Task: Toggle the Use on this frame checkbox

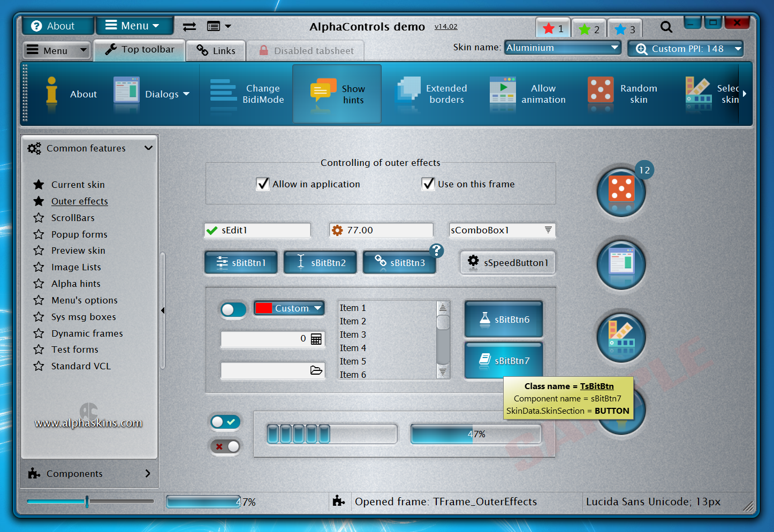Action: click(428, 184)
